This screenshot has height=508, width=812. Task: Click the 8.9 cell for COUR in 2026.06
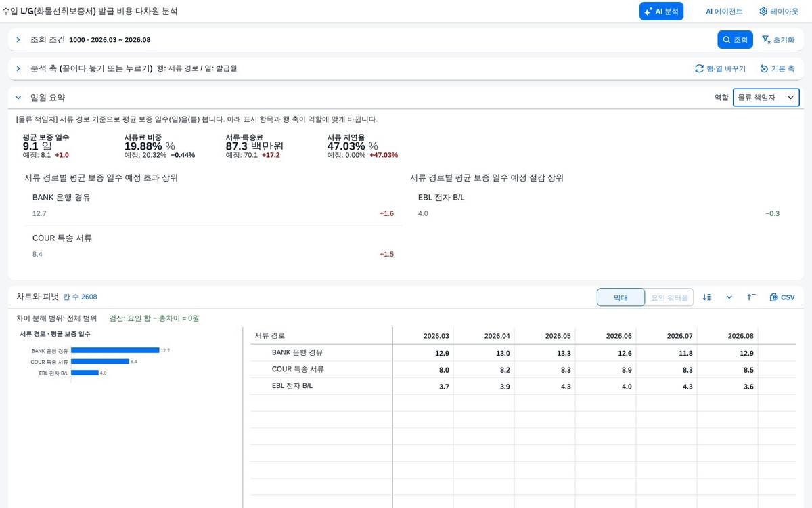pyautogui.click(x=606, y=369)
